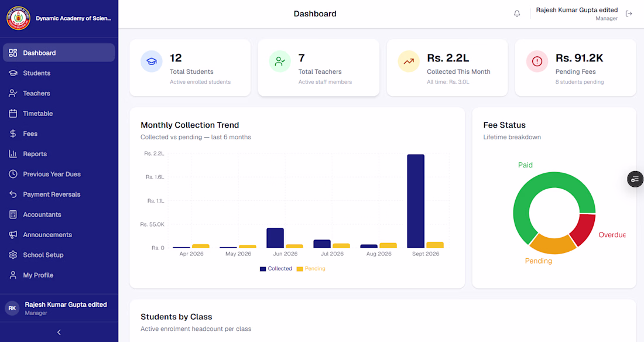Viewport: 644px width, 342px height.
Task: Click the Jun 2026 collected bar
Action: (275, 238)
